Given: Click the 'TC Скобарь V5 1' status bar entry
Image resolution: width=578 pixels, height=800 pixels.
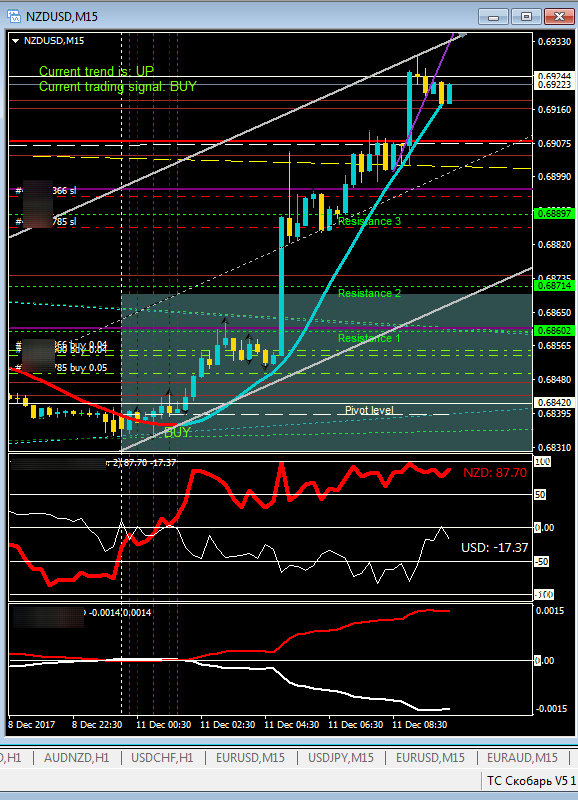Looking at the screenshot, I should tap(531, 781).
